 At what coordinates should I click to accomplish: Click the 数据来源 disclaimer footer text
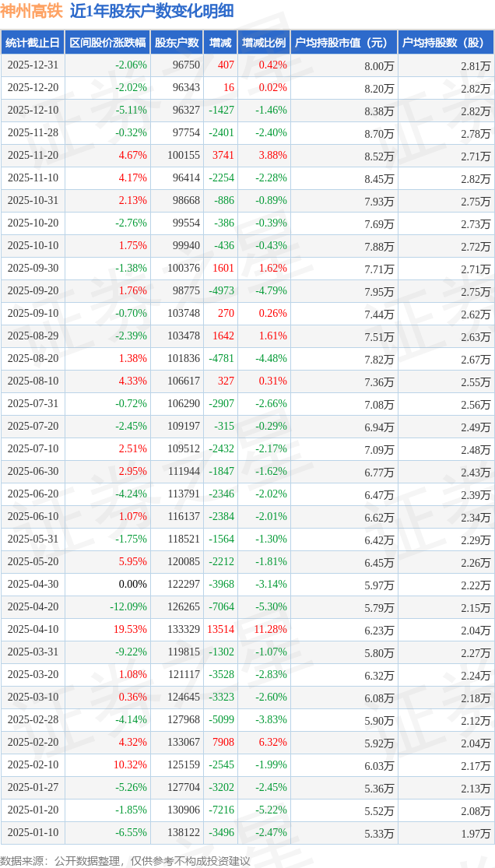pyautogui.click(x=125, y=860)
